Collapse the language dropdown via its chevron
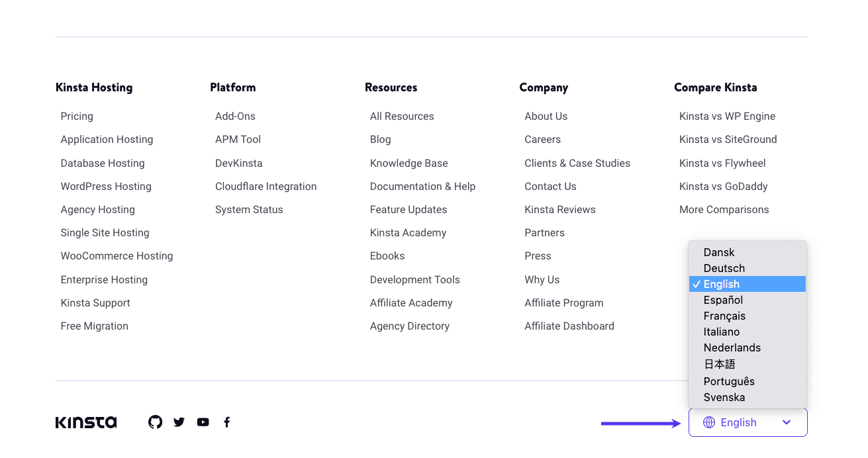868x458 pixels. tap(787, 422)
